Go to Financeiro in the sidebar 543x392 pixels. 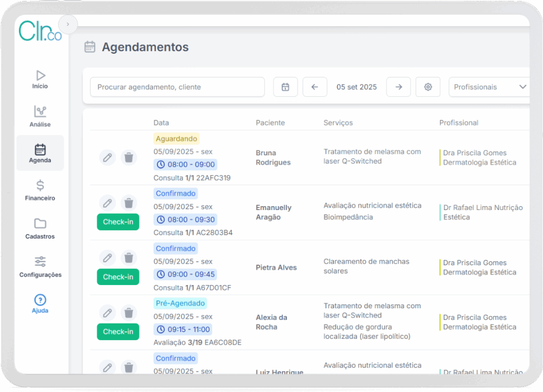(x=40, y=190)
